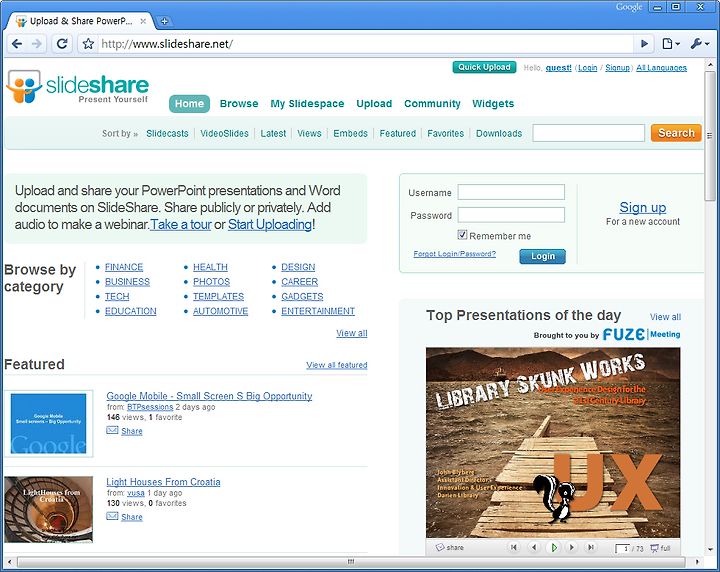Click the All Languages link
The image size is (720, 572).
(x=661, y=68)
